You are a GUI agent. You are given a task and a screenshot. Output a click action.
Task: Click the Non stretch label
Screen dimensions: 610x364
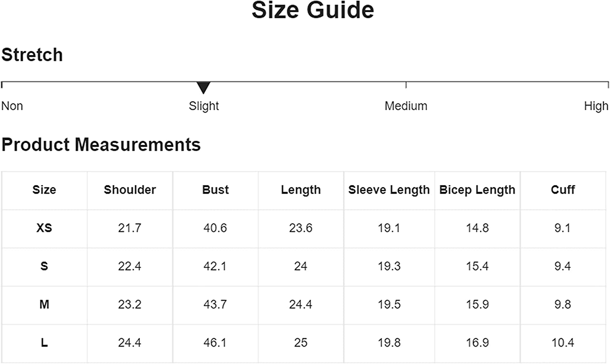[x=12, y=106]
